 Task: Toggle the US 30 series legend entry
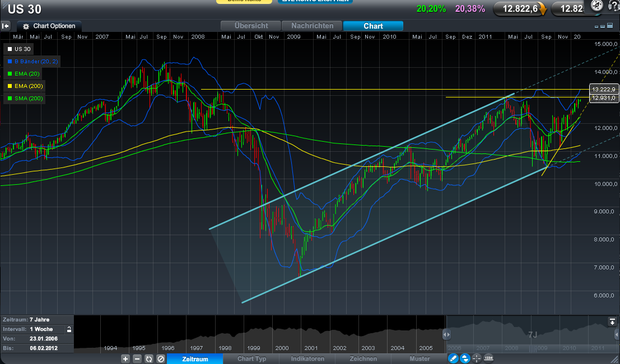click(18, 49)
